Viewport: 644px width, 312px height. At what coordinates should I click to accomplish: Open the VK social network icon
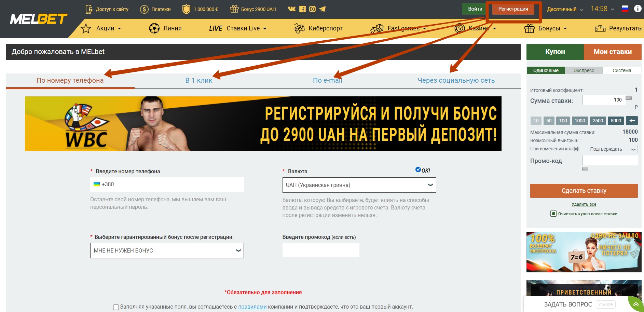292,9
